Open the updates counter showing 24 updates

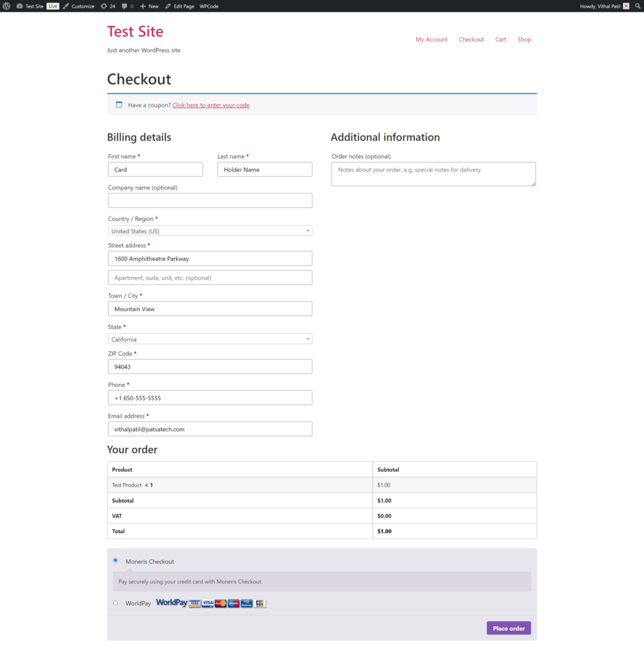point(106,6)
